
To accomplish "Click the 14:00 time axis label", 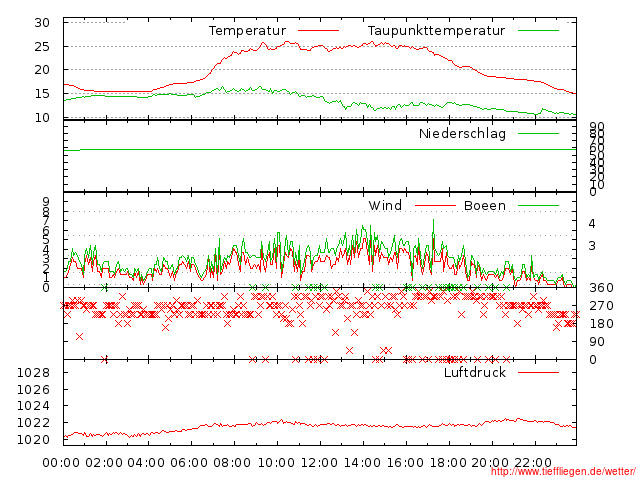I will 362,463.
